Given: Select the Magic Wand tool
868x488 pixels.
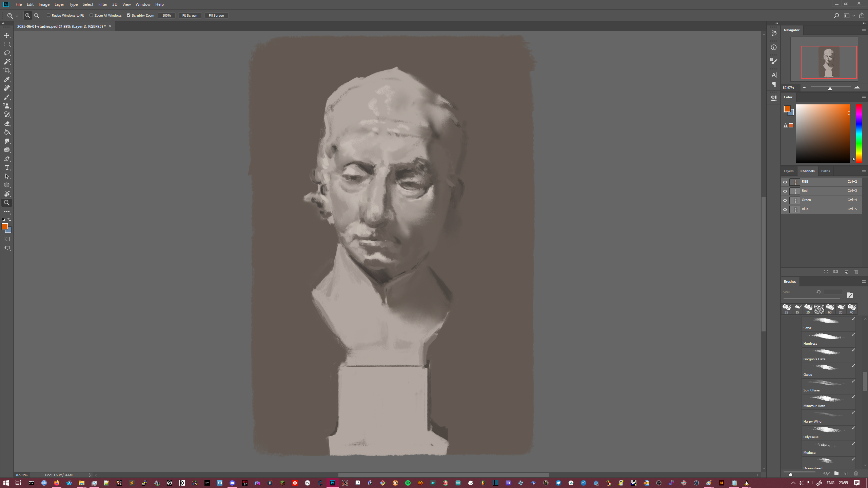Looking at the screenshot, I should point(7,62).
